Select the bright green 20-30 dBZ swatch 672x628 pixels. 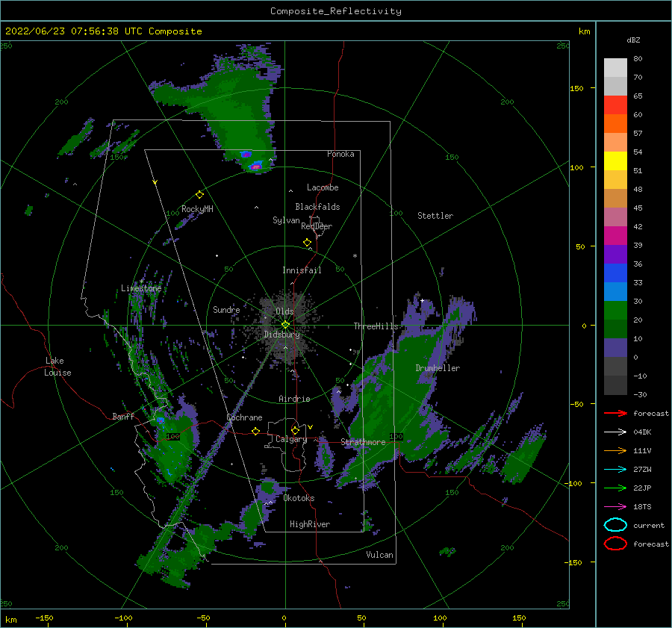tap(615, 311)
